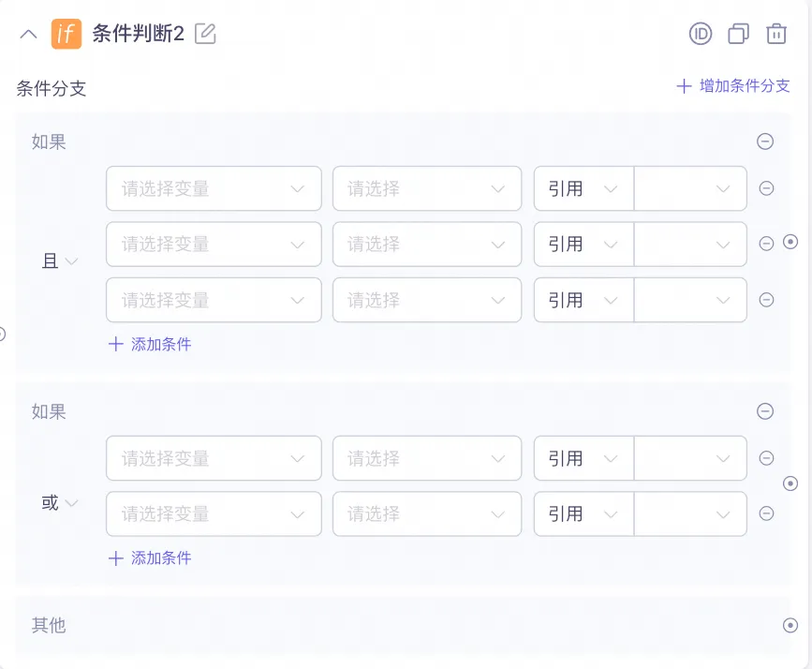Click the ID icon in header
This screenshot has height=669, width=812.
coord(701,34)
